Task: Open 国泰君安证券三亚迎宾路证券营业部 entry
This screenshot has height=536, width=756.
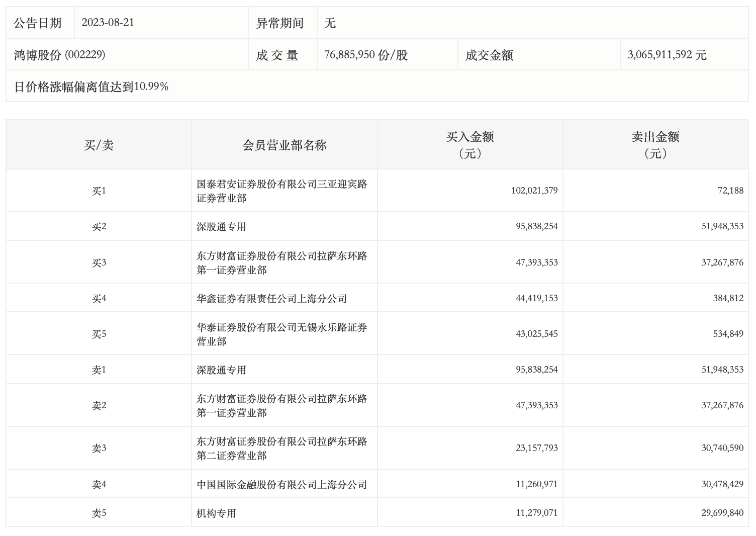Action: click(281, 191)
